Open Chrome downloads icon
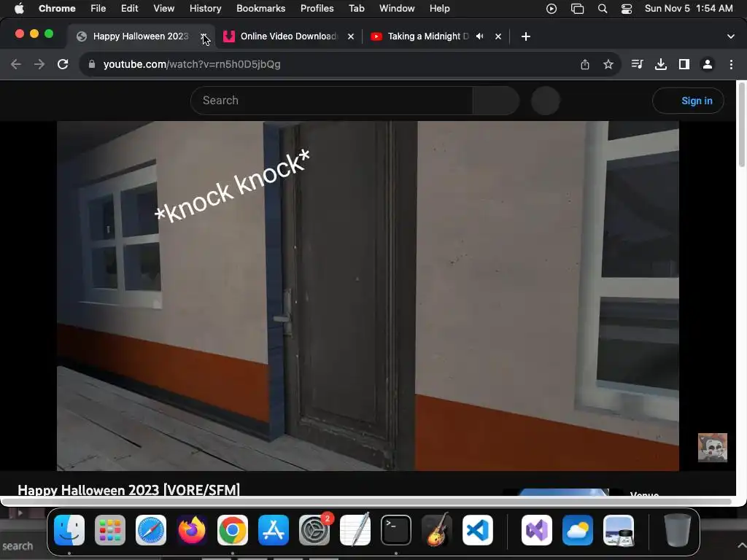This screenshot has height=560, width=747. [661, 64]
